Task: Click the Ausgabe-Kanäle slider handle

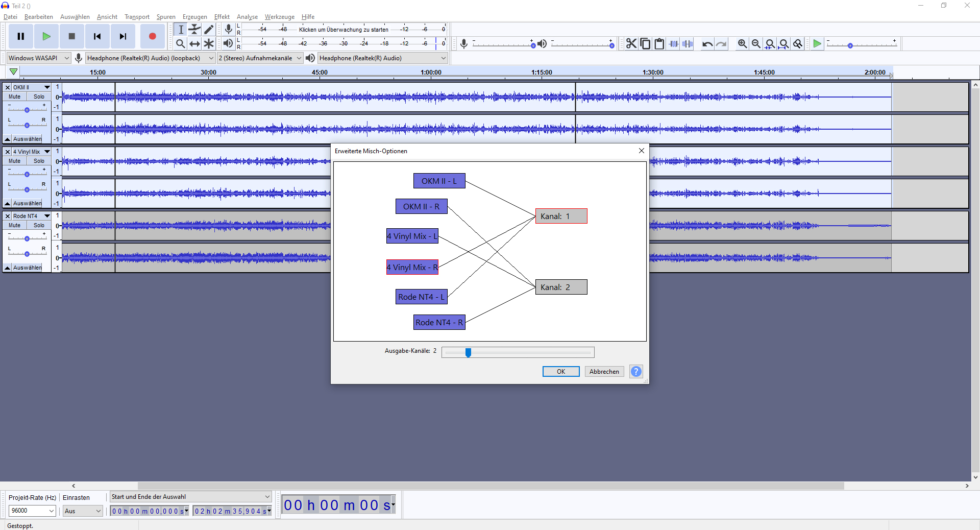Action: click(468, 352)
